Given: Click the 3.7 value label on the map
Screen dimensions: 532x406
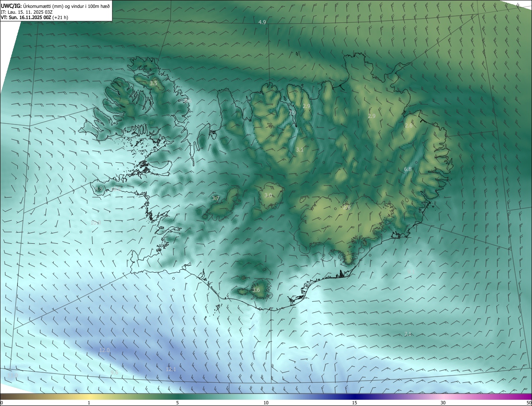Looking at the screenshot, I should tap(216, 198).
